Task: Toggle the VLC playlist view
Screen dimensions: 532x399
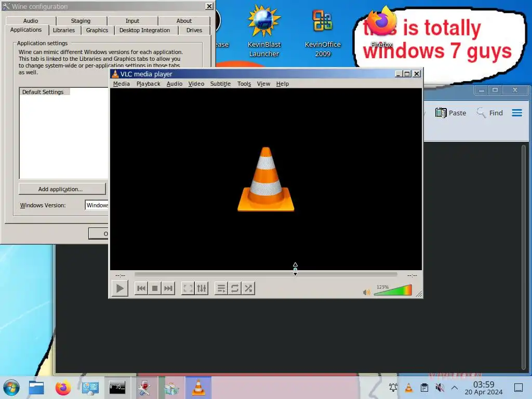Action: [x=221, y=288]
